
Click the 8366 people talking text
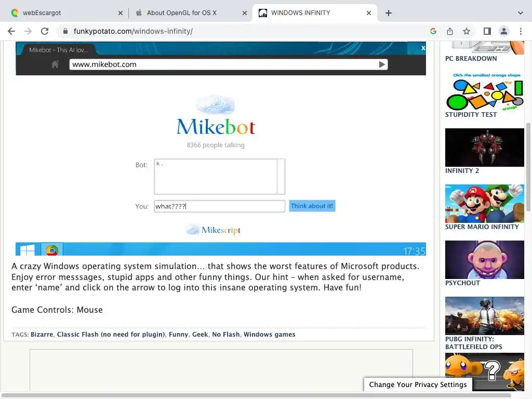click(x=216, y=145)
